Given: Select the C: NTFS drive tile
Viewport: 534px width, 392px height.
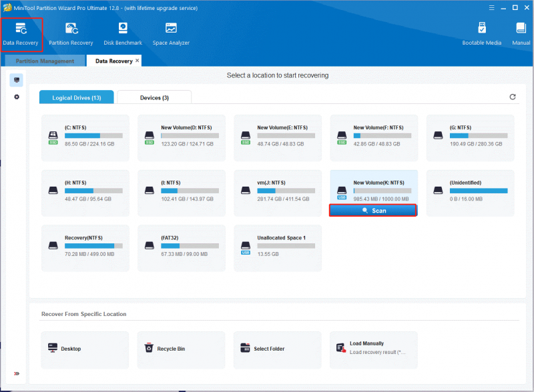Looking at the screenshot, I should (x=85, y=138).
